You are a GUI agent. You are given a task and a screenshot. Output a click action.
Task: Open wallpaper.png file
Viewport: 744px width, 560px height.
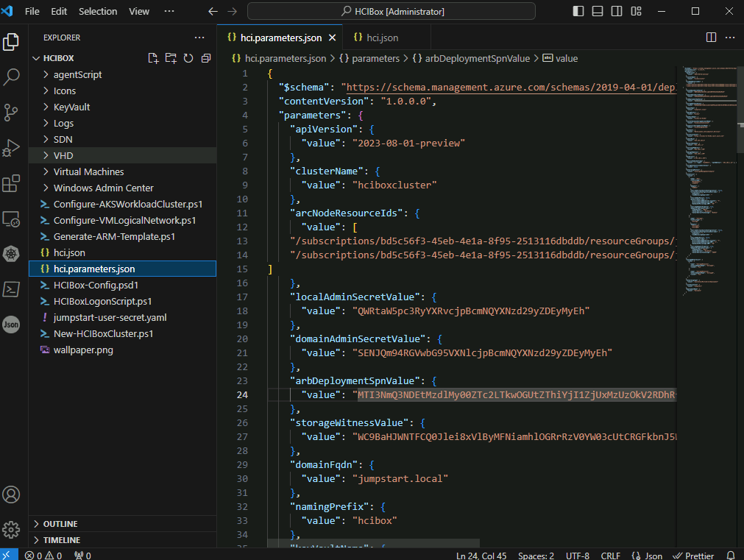(122, 350)
